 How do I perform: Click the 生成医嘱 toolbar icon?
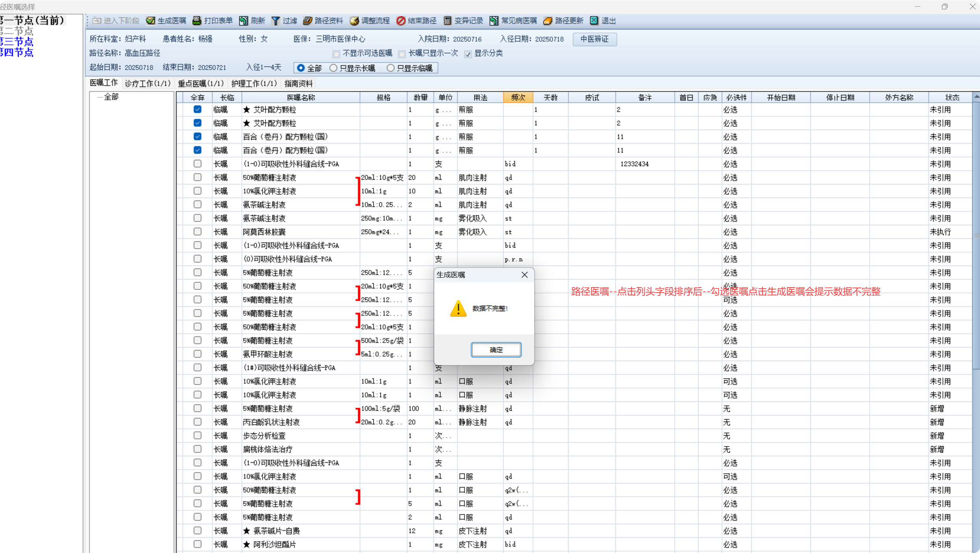[x=150, y=21]
